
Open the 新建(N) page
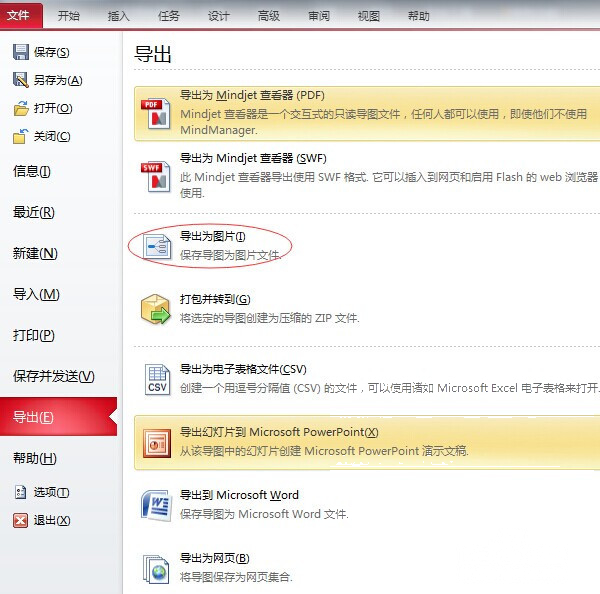pyautogui.click(x=35, y=253)
